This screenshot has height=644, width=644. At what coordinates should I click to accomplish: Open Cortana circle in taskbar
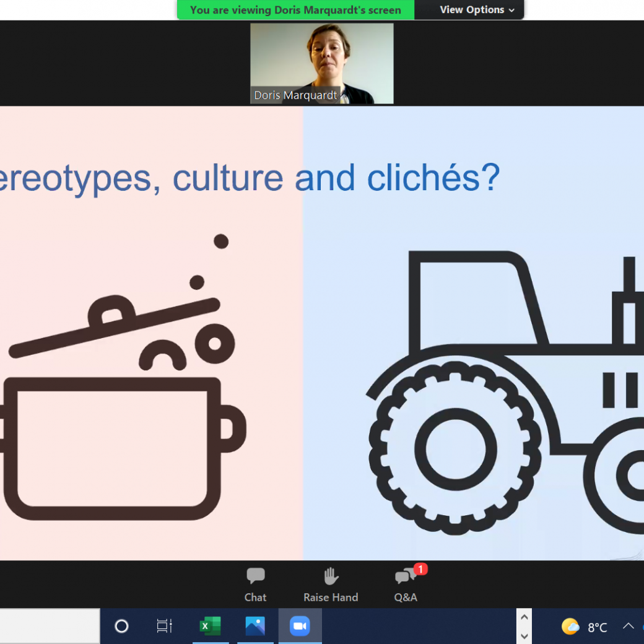(121, 626)
